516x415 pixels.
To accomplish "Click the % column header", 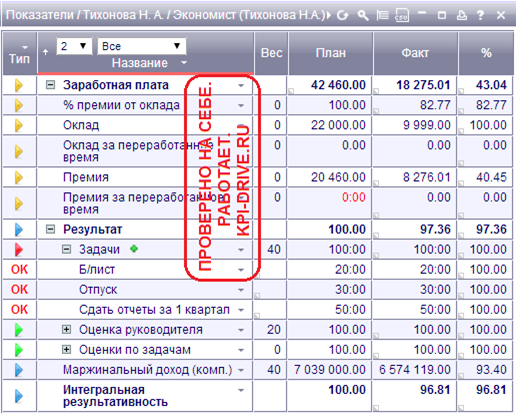I will coord(486,53).
